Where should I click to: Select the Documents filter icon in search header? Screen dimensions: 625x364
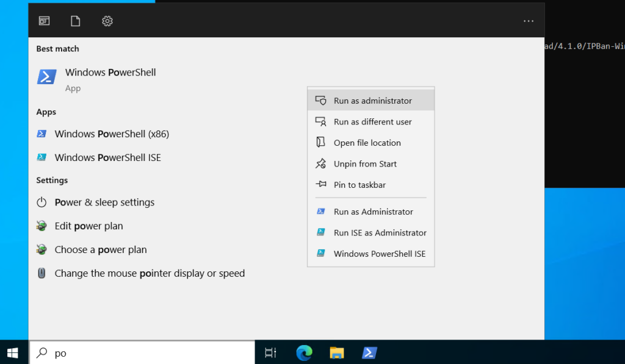coord(75,21)
